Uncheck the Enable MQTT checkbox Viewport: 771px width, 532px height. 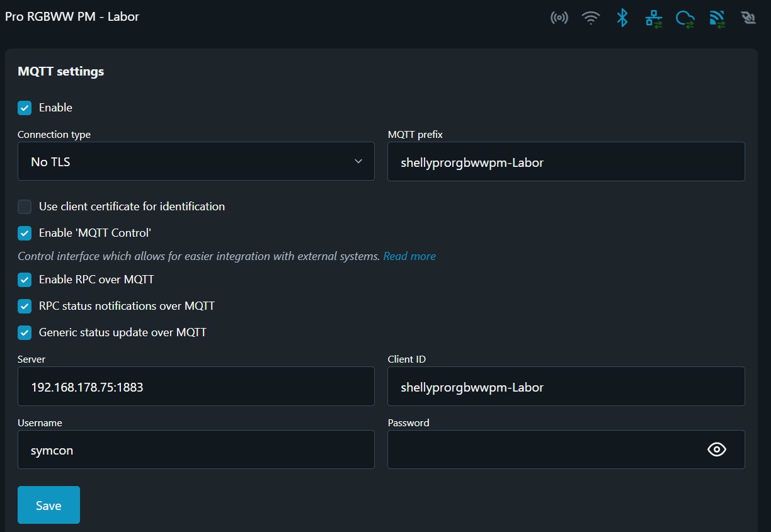point(25,108)
